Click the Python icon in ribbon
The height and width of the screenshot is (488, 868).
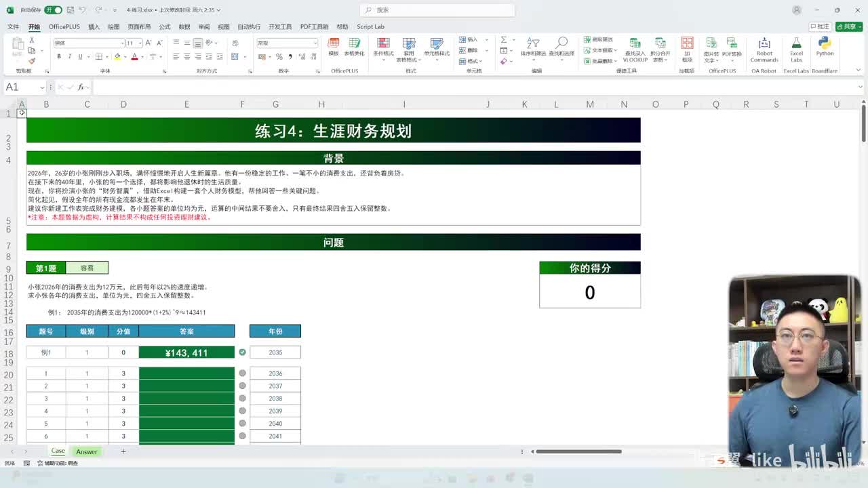[x=825, y=43]
